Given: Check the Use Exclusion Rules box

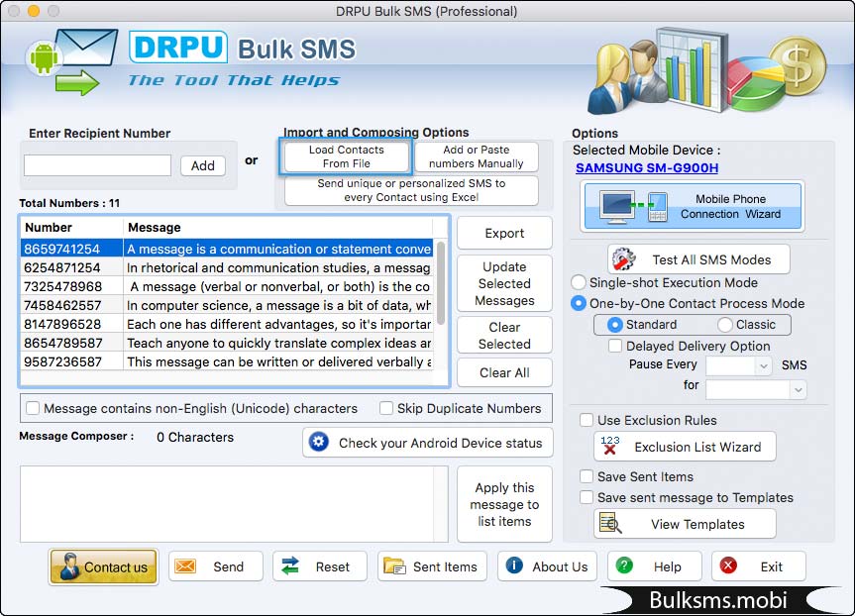Looking at the screenshot, I should tap(587, 420).
